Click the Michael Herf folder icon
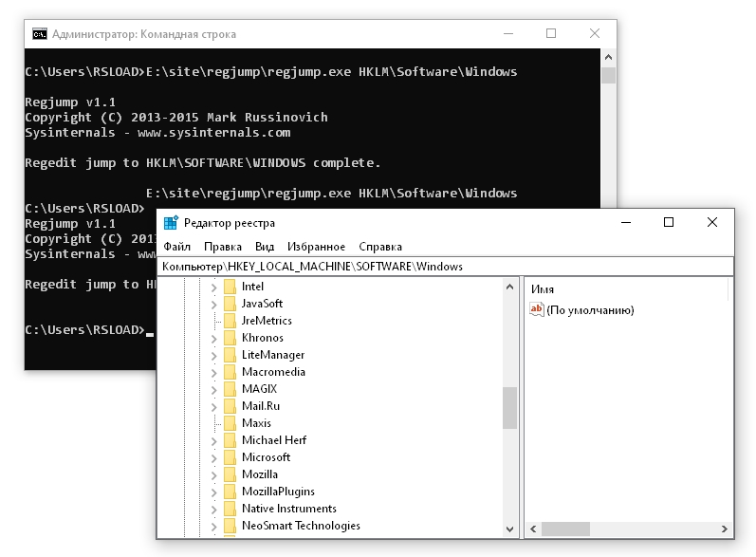This screenshot has height=557, width=756. [x=230, y=440]
